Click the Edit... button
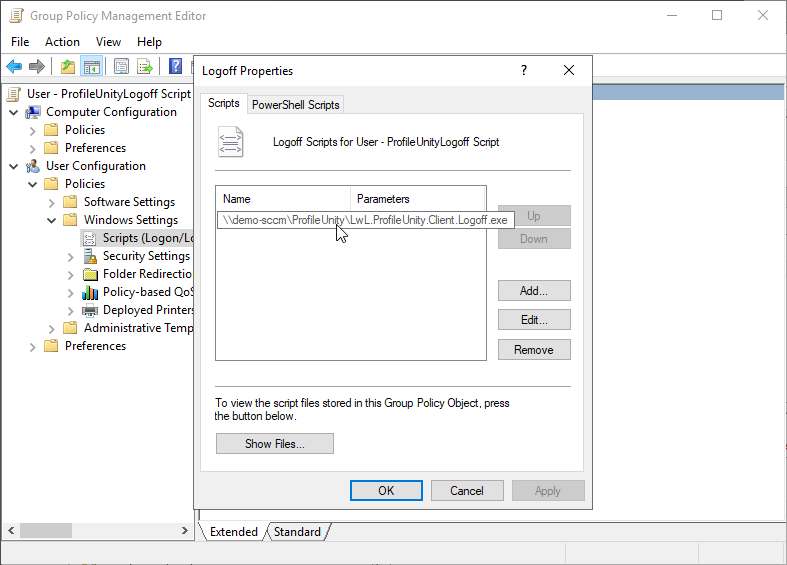 (x=534, y=320)
